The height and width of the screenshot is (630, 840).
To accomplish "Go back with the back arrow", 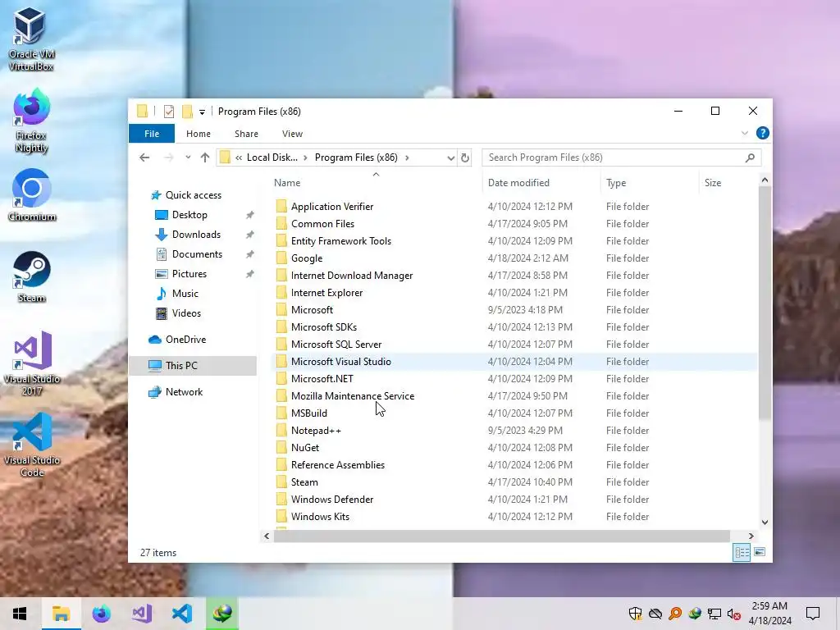I will pyautogui.click(x=144, y=157).
